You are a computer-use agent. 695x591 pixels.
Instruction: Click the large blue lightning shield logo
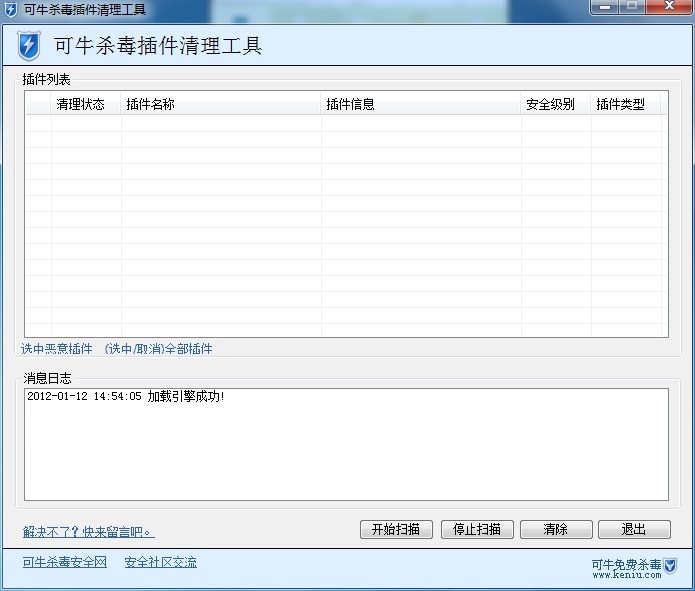[x=30, y=46]
